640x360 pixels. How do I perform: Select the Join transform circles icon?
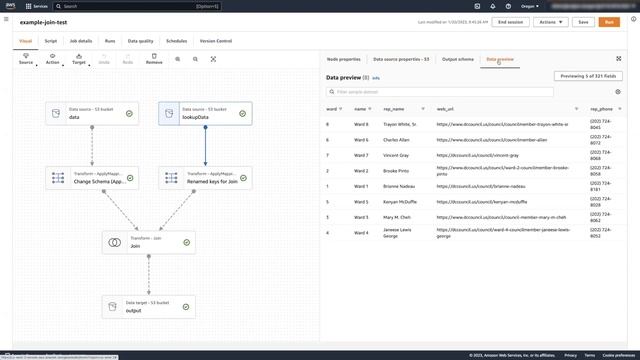[114, 242]
